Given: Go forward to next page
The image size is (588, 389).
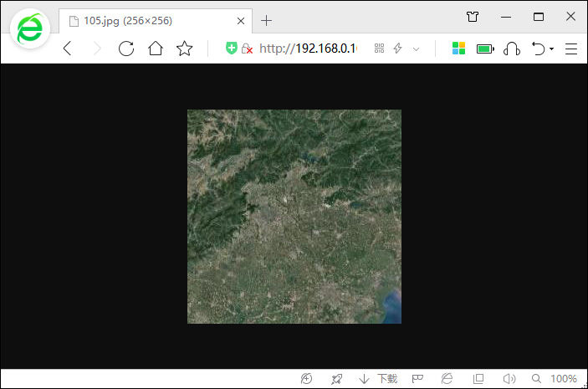Looking at the screenshot, I should (97, 49).
